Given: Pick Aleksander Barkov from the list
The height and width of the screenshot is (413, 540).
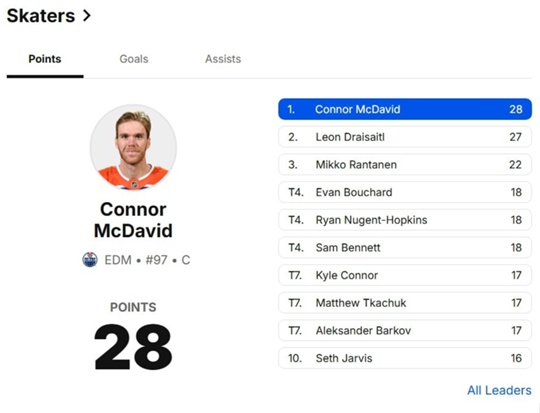Looking at the screenshot, I should point(405,330).
